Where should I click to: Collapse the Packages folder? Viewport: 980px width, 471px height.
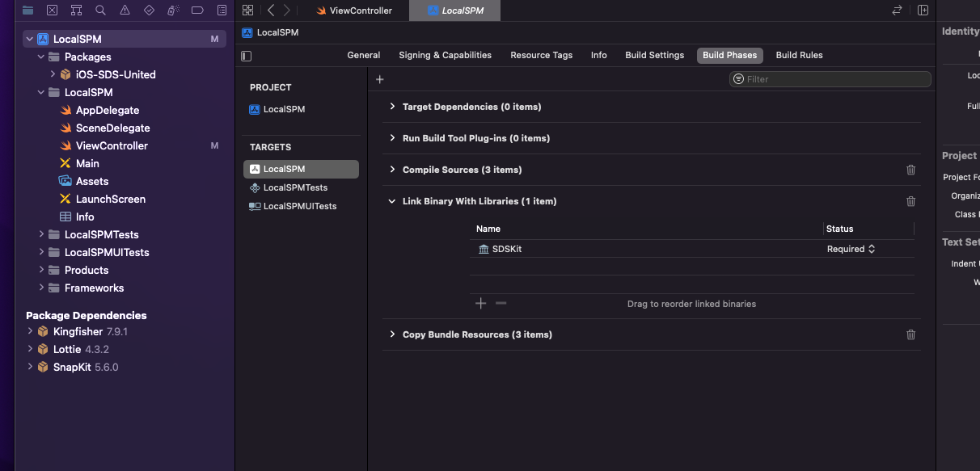pyautogui.click(x=41, y=57)
